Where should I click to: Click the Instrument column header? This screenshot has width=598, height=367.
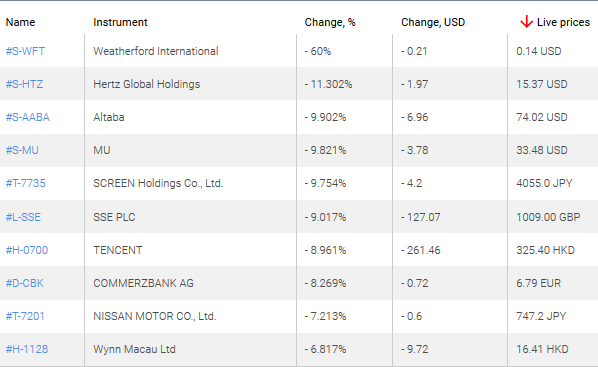[x=120, y=22]
